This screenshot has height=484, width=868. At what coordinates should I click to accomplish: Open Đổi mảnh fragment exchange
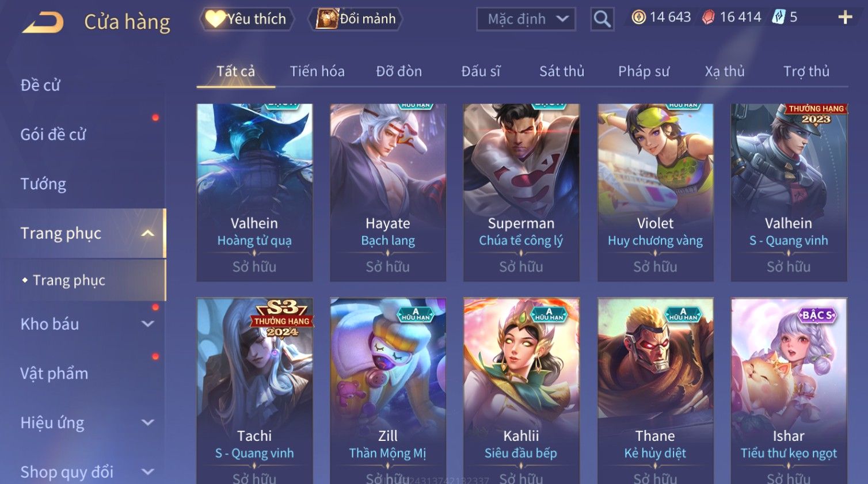click(355, 19)
